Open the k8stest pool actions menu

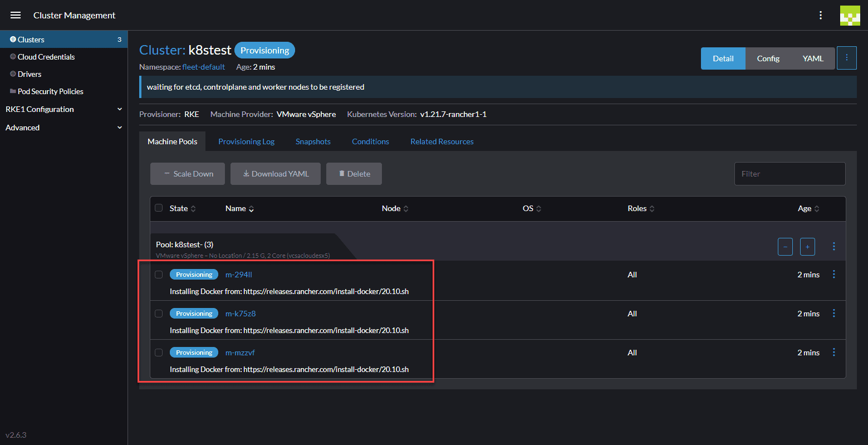[x=833, y=246]
